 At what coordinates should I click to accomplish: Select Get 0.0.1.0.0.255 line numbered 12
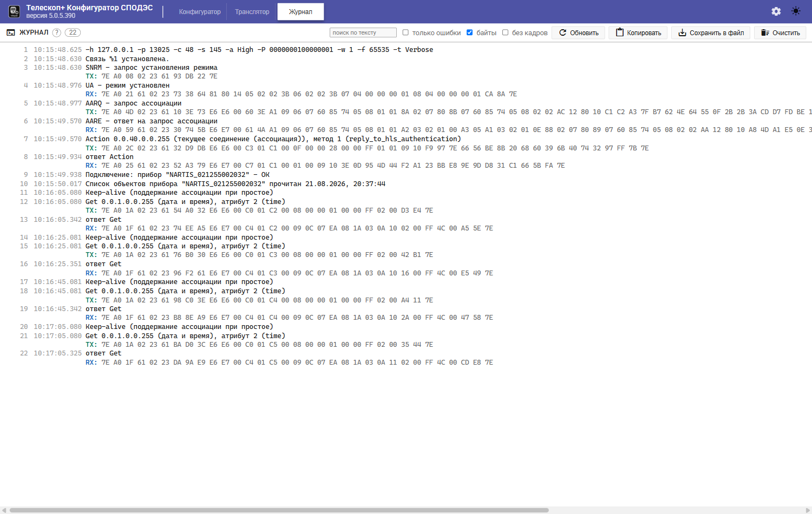(x=185, y=202)
